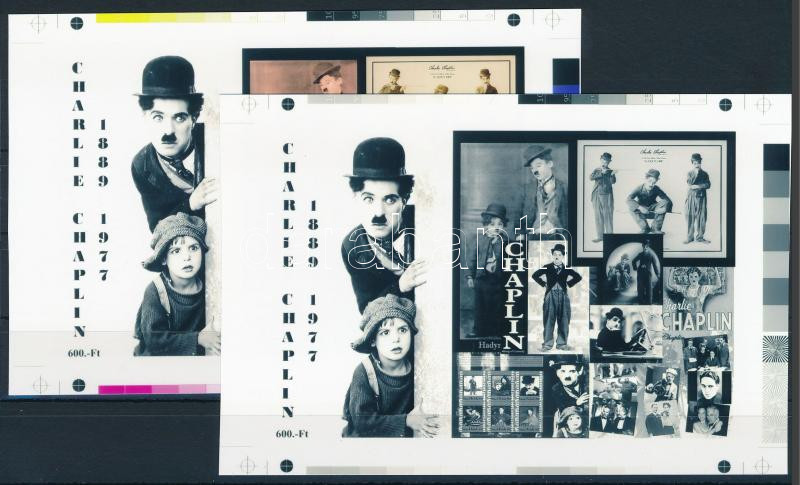Click the vertical CHAPLIN banner inside the collage

514,294
